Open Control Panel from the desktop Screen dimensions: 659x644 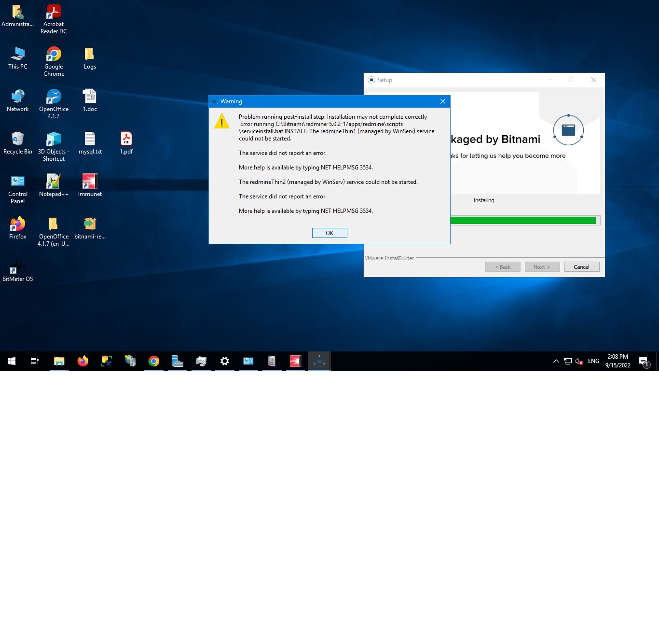(17, 181)
